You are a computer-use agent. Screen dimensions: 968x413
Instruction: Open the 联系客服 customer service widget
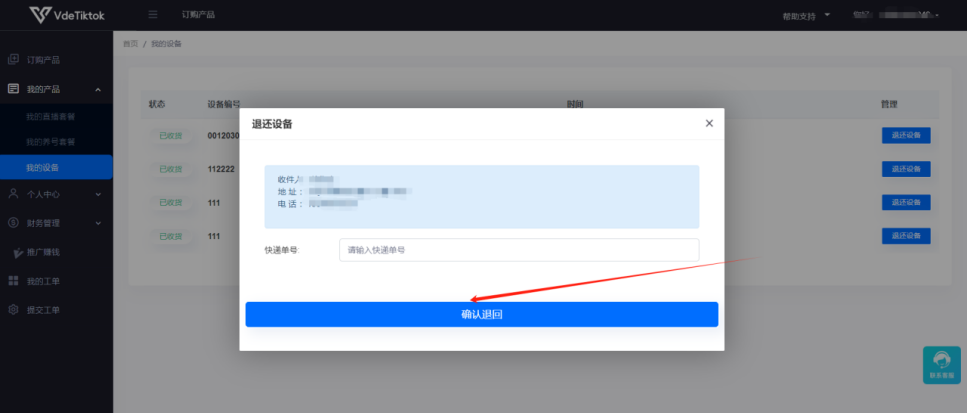coord(941,365)
